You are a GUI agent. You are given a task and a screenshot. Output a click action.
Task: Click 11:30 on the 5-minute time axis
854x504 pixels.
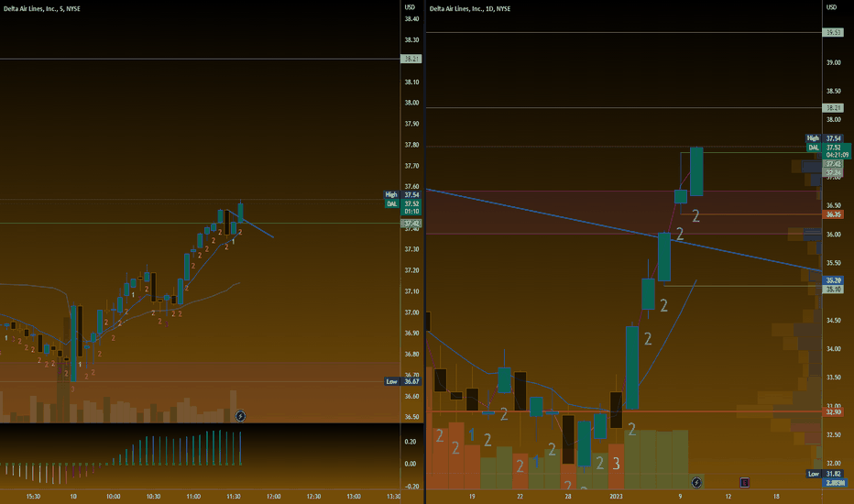click(x=234, y=497)
